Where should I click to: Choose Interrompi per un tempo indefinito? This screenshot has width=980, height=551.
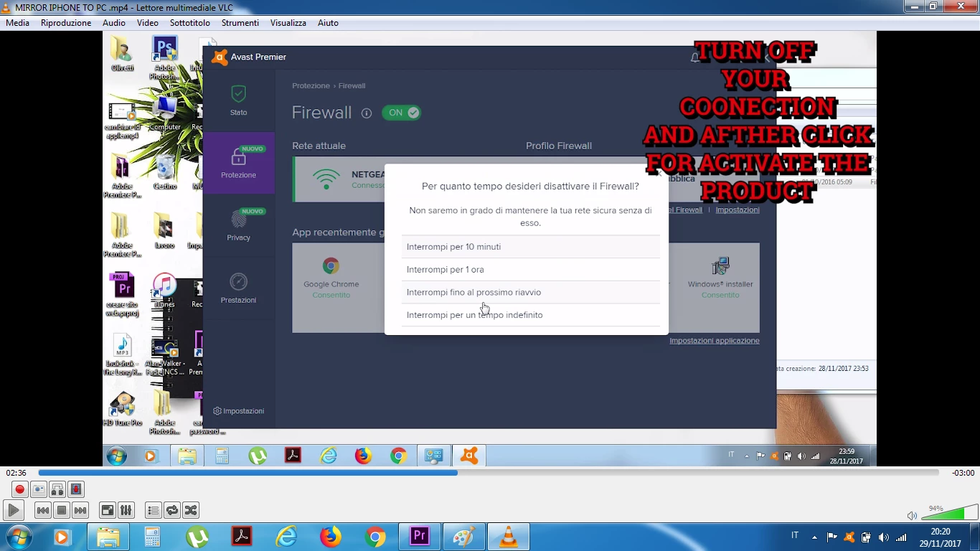point(530,315)
